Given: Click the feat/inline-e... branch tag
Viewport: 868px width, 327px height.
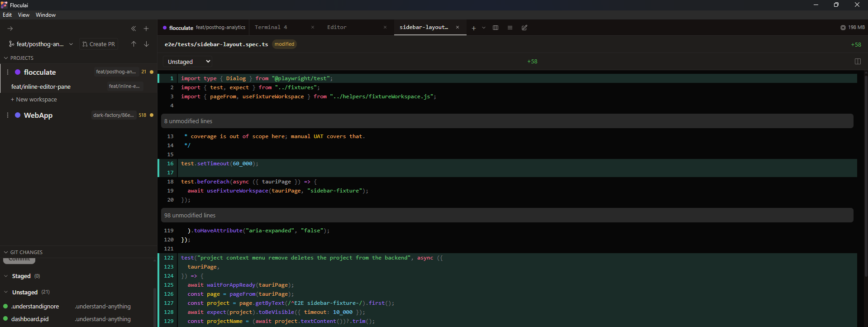Looking at the screenshot, I should (124, 86).
